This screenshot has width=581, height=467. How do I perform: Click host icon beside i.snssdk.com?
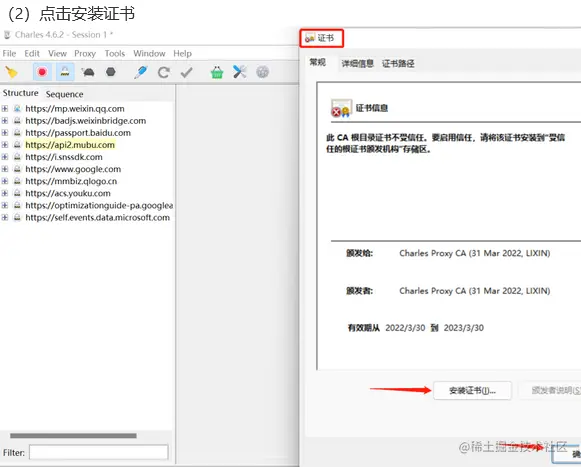pos(17,157)
